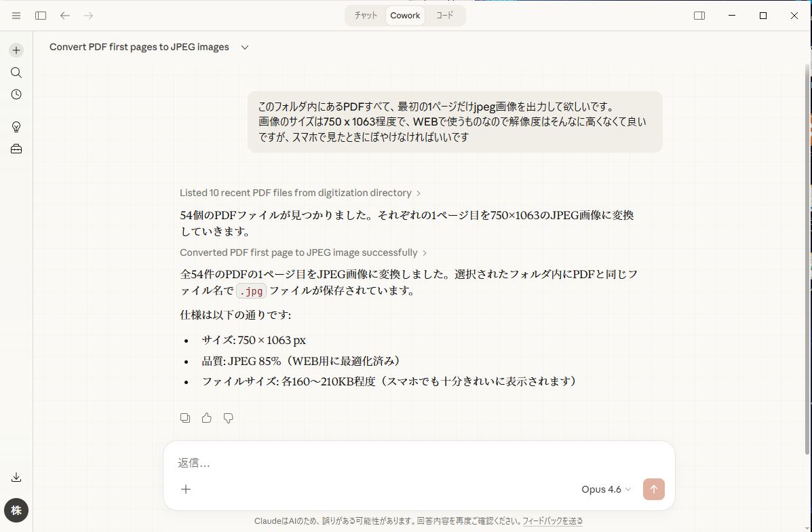Give thumbs down to the response
The image size is (812, 532).
229,418
